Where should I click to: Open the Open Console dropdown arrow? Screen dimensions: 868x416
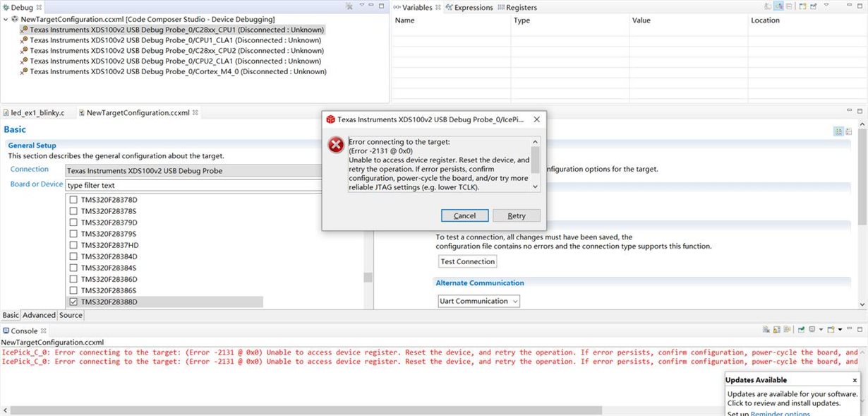pyautogui.click(x=840, y=330)
